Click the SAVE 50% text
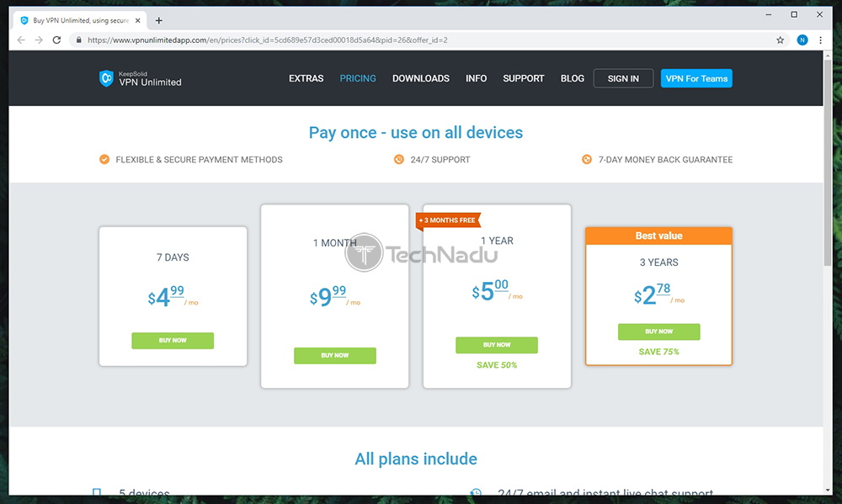Viewport: 842px width, 504px height. coord(497,365)
